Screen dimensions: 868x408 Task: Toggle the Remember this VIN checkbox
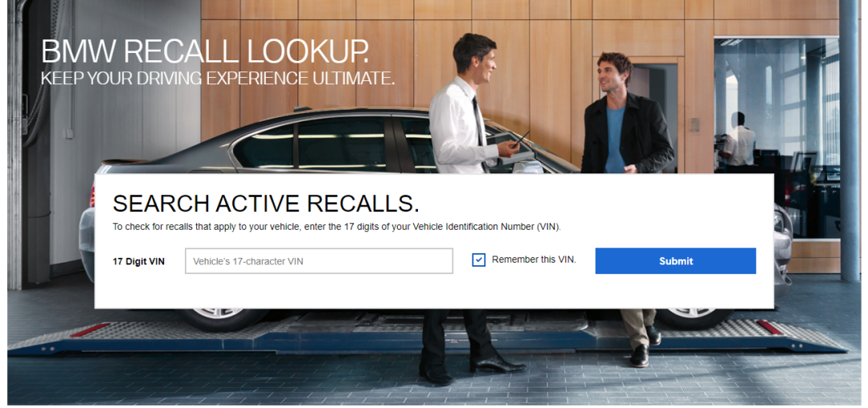[x=478, y=260]
